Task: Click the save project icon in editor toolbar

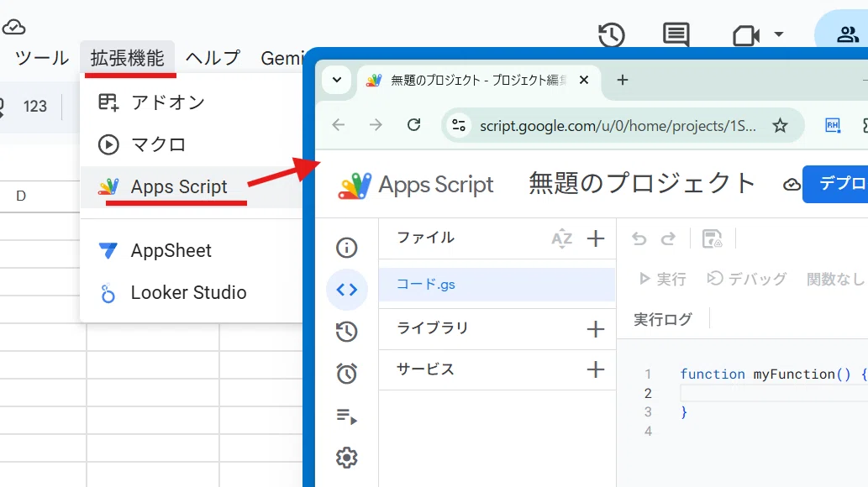Action: tap(712, 238)
